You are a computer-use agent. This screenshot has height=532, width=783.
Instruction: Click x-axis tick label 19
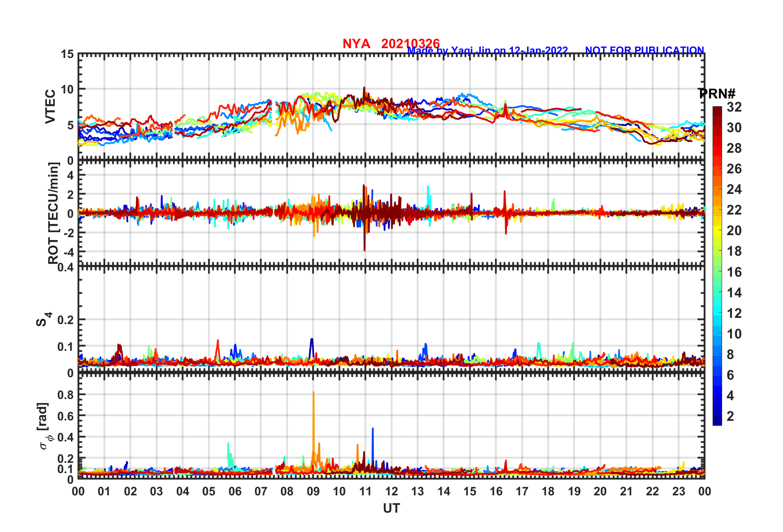point(574,491)
